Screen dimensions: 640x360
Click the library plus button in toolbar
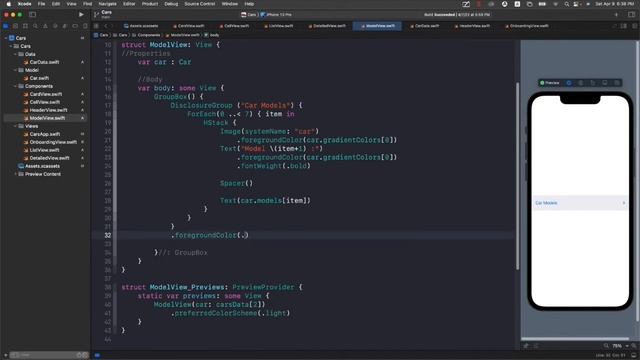click(616, 15)
